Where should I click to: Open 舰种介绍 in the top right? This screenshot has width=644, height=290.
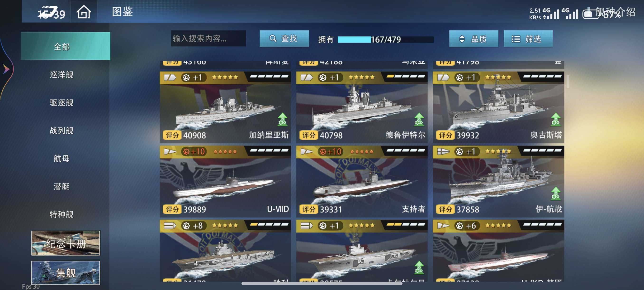click(616, 11)
